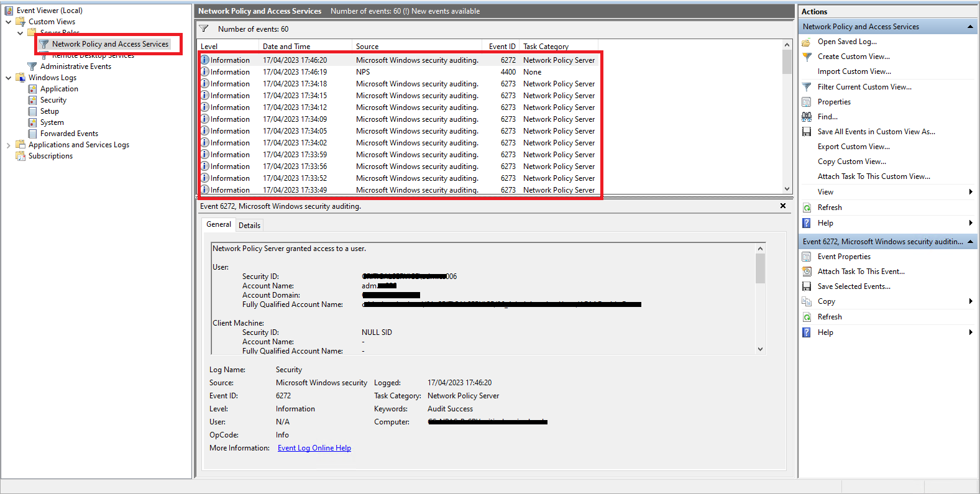Open the Event Log Online Help link
This screenshot has height=494, width=980.
(x=314, y=448)
